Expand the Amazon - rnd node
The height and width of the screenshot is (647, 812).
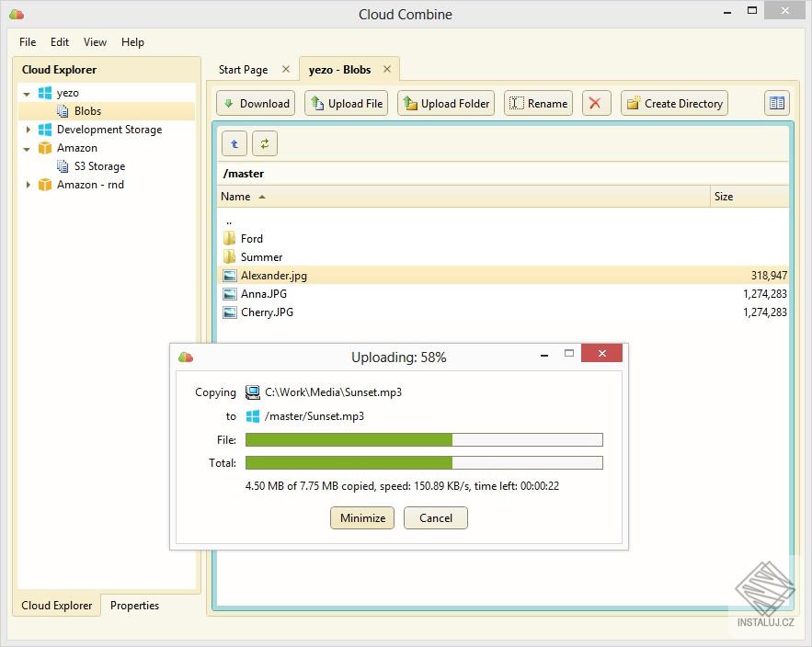coord(28,185)
